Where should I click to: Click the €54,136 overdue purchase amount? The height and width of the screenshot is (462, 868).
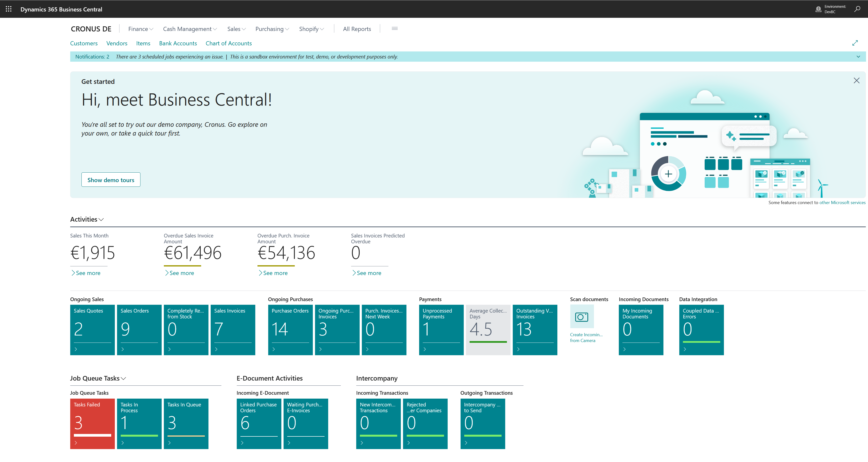(286, 253)
